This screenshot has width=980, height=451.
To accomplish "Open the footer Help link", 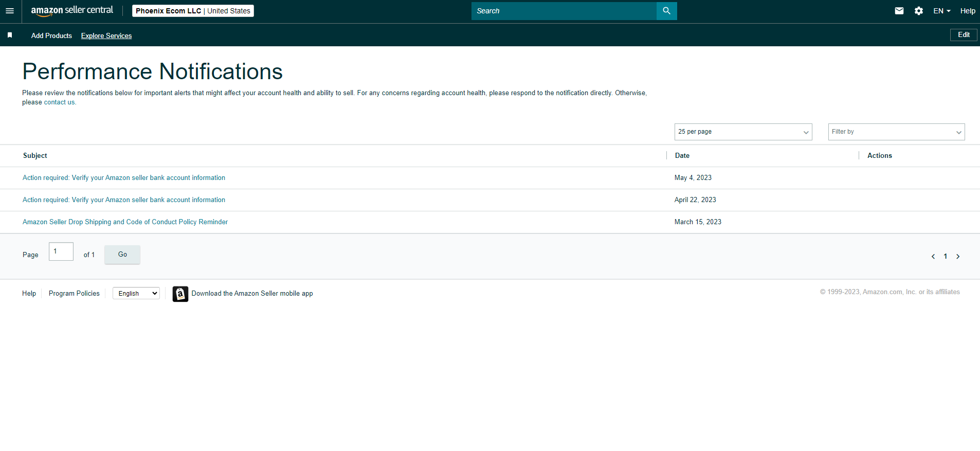I will tap(29, 293).
